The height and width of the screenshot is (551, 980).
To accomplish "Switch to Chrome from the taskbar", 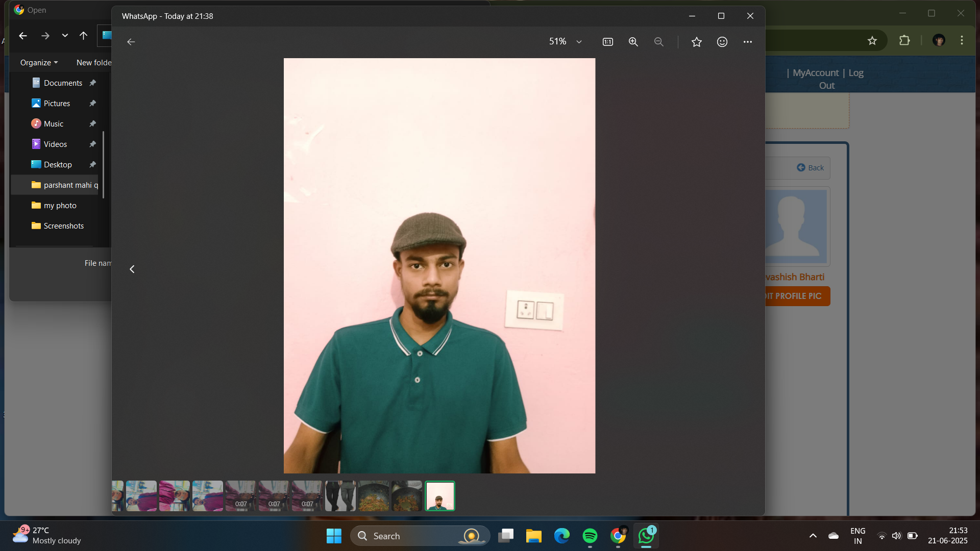I will point(618,536).
